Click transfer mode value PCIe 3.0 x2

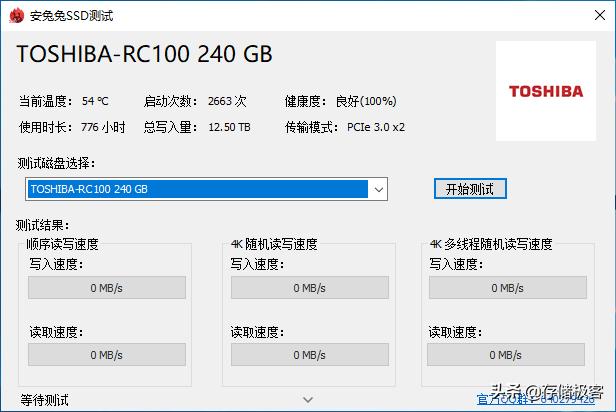(376, 127)
